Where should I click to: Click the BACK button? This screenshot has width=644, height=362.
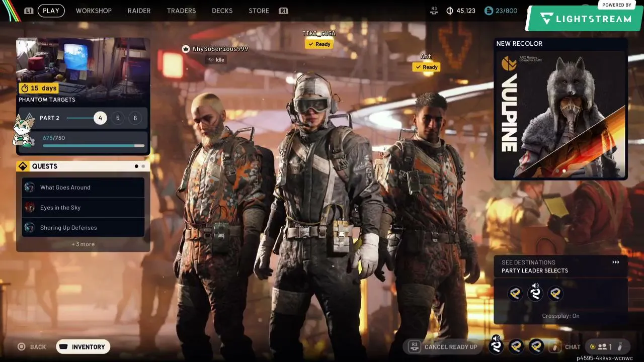(x=32, y=347)
